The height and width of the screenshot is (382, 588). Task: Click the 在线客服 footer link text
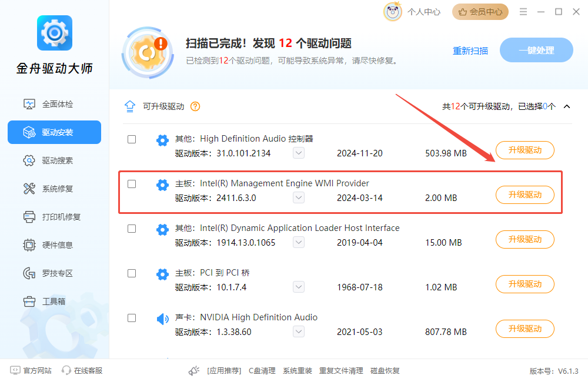88,371
